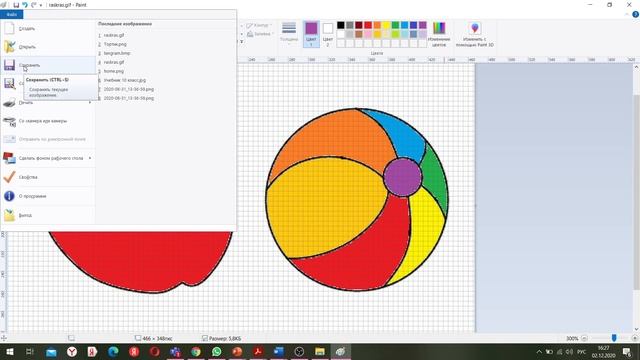This screenshot has width=640, height=360.
Task: Open File Explorer from the taskbar
Action: point(320,351)
